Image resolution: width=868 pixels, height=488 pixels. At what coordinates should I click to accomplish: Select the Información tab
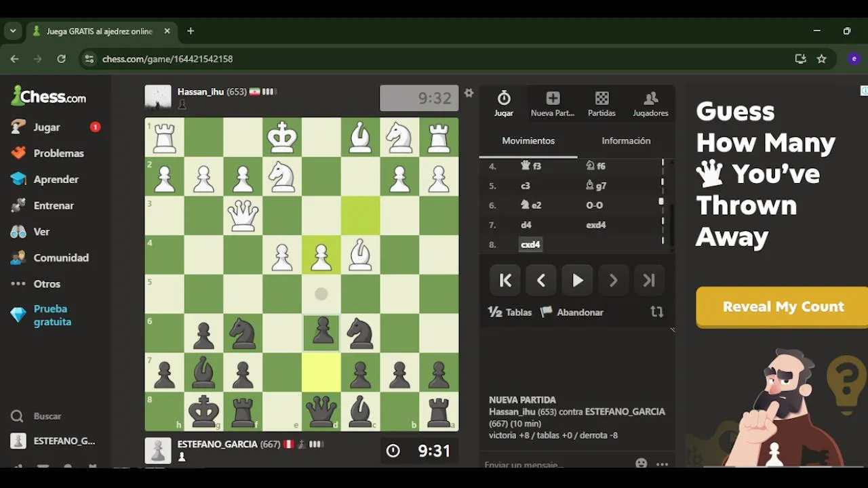click(x=626, y=141)
